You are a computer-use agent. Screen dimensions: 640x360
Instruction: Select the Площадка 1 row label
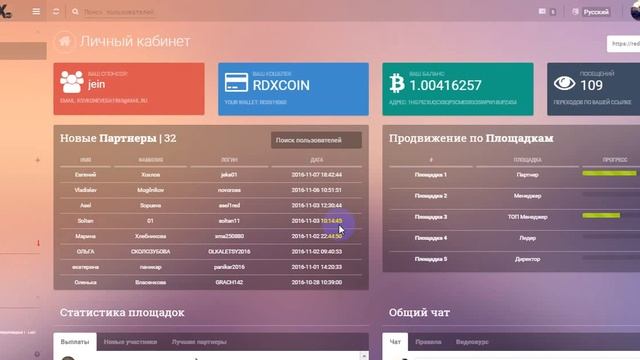pyautogui.click(x=431, y=175)
